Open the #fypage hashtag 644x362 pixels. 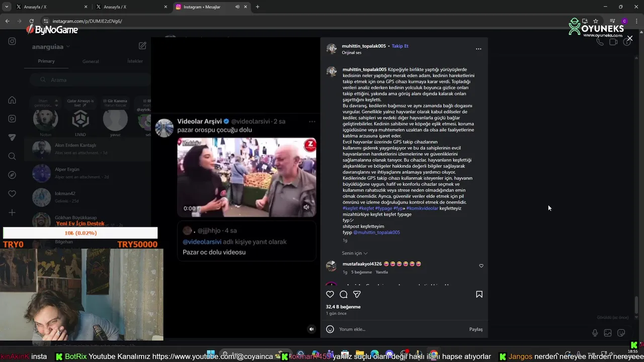click(383, 208)
